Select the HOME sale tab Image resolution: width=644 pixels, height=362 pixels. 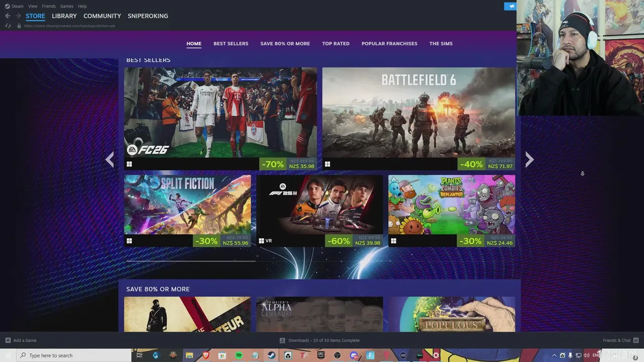pos(194,44)
